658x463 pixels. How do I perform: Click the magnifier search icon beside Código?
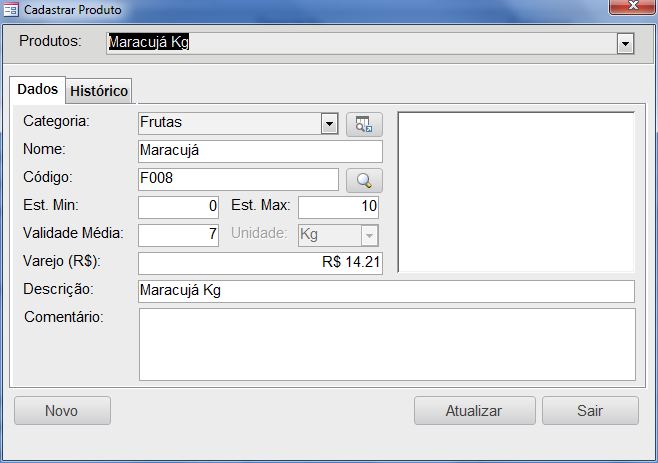click(364, 180)
